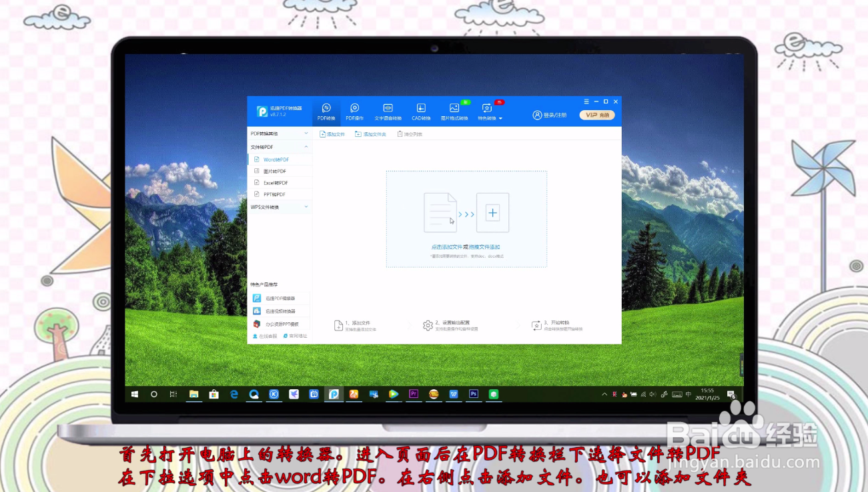Open 迅捷视频转换器 recommended product
This screenshot has height=492, width=868.
coord(280,311)
